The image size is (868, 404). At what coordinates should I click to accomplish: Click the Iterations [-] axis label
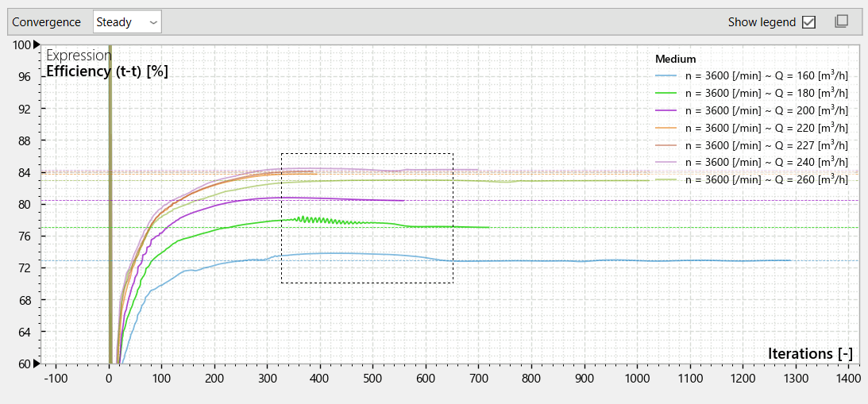point(811,354)
